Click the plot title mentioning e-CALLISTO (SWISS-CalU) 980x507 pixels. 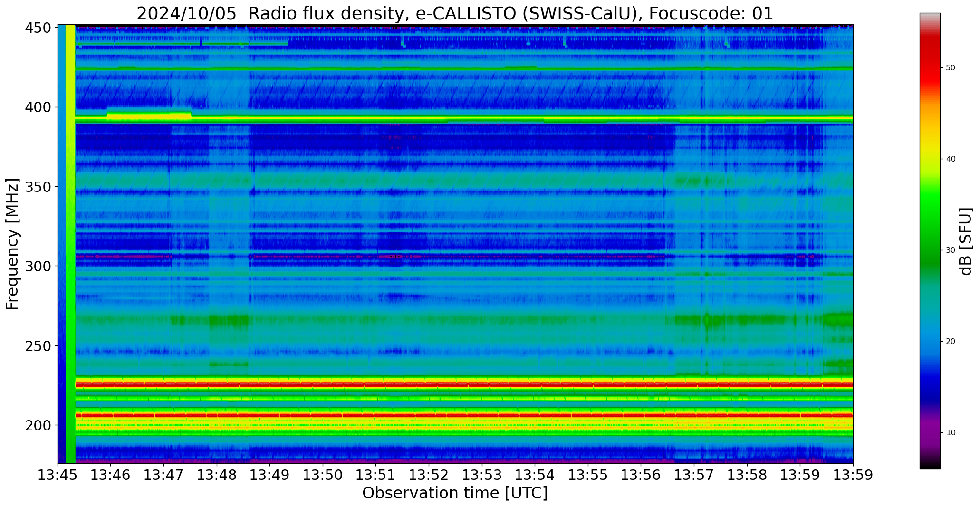point(455,14)
